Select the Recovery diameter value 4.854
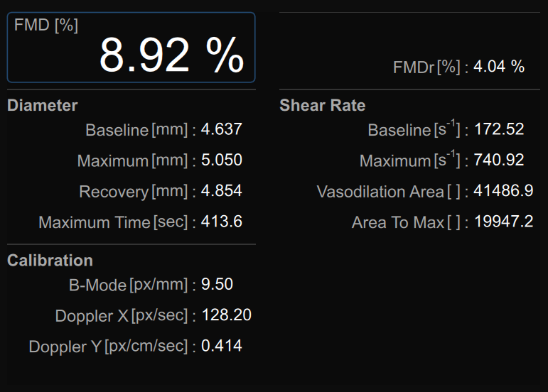Viewport: 548px width, 392px height. tap(222, 191)
